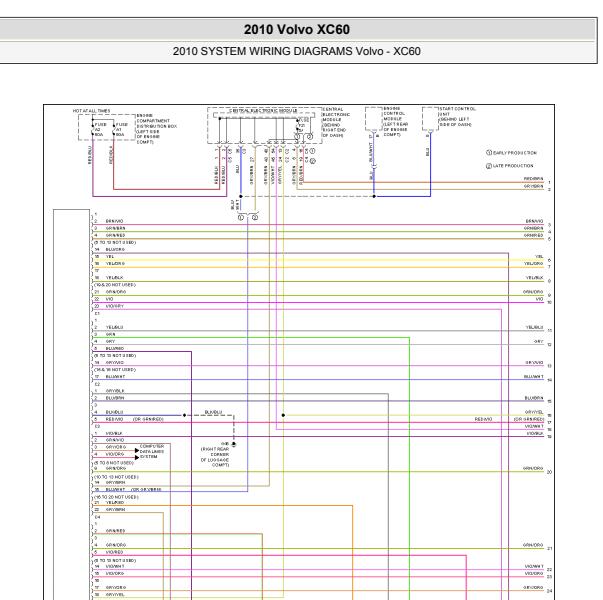Click right VIO/ORG label at output 23
603x600 pixels.
tap(534, 573)
